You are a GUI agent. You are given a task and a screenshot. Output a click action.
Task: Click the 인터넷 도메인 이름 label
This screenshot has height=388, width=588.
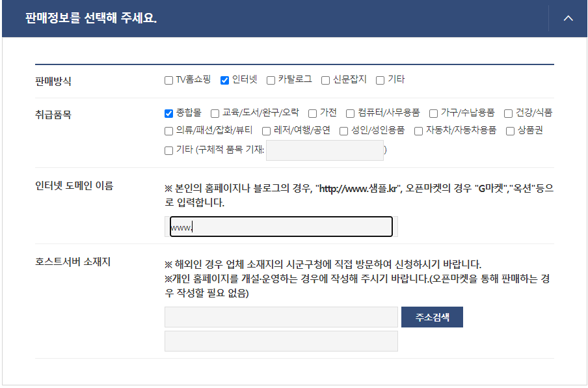coord(74,186)
